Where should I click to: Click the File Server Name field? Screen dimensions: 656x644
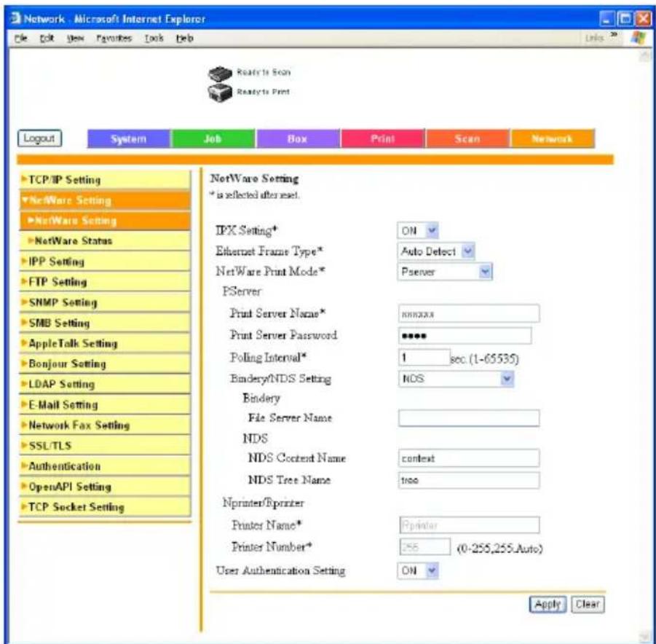(469, 418)
